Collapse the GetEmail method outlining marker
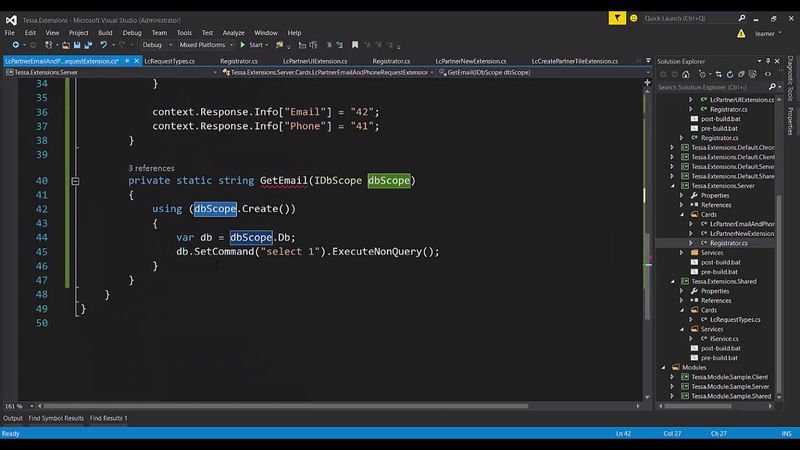 point(75,181)
